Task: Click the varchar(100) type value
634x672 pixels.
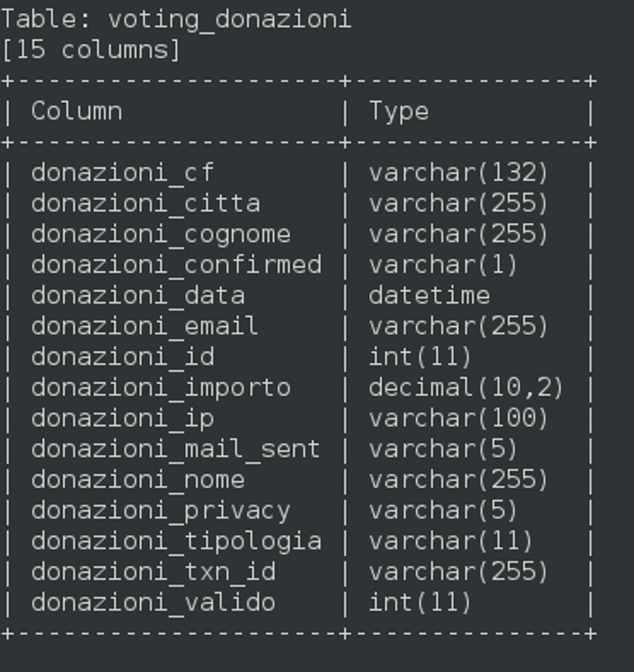Action: [459, 418]
